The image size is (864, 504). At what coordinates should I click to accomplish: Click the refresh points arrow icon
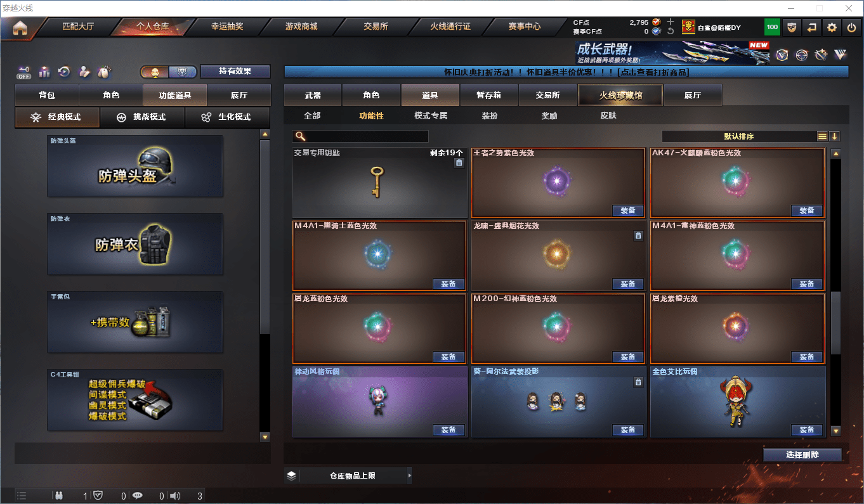tap(671, 31)
